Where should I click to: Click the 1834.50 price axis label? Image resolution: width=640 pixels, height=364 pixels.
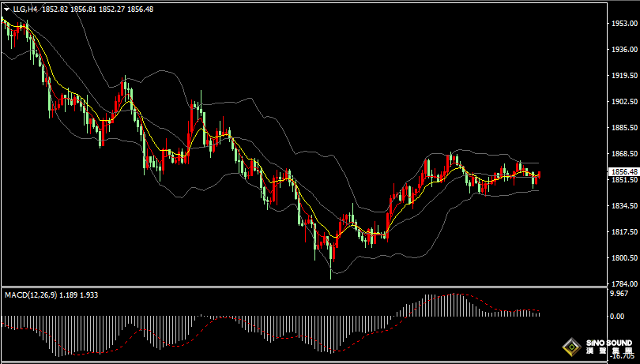coord(623,205)
